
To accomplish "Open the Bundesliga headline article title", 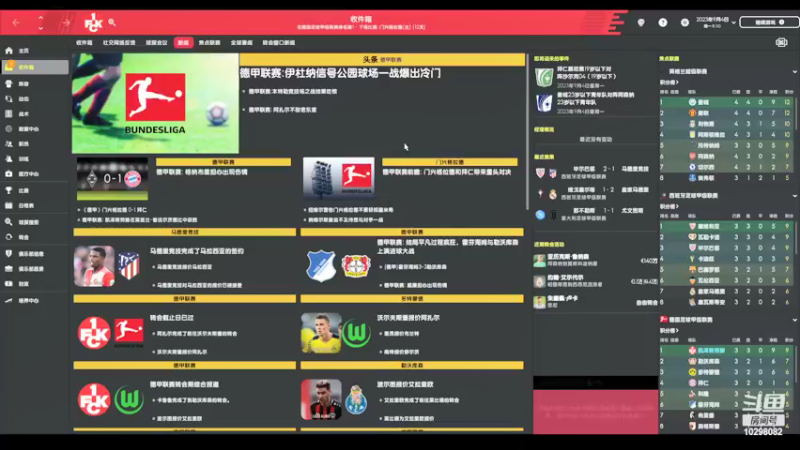I will point(340,73).
